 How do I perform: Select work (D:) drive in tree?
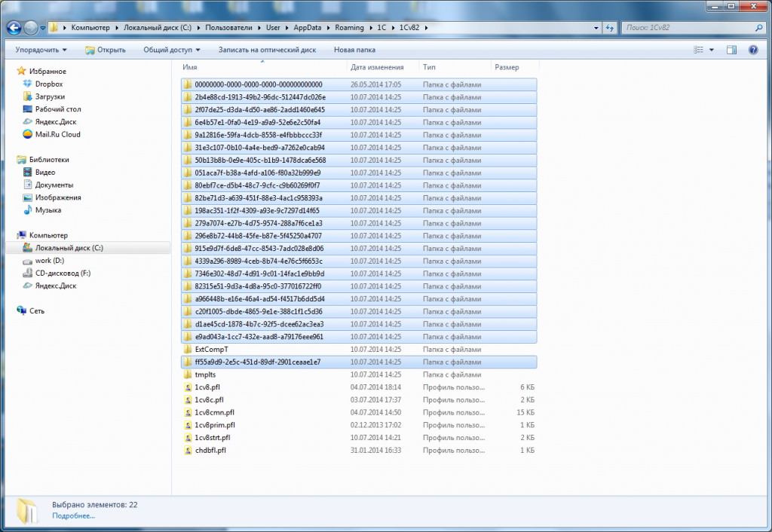point(49,261)
